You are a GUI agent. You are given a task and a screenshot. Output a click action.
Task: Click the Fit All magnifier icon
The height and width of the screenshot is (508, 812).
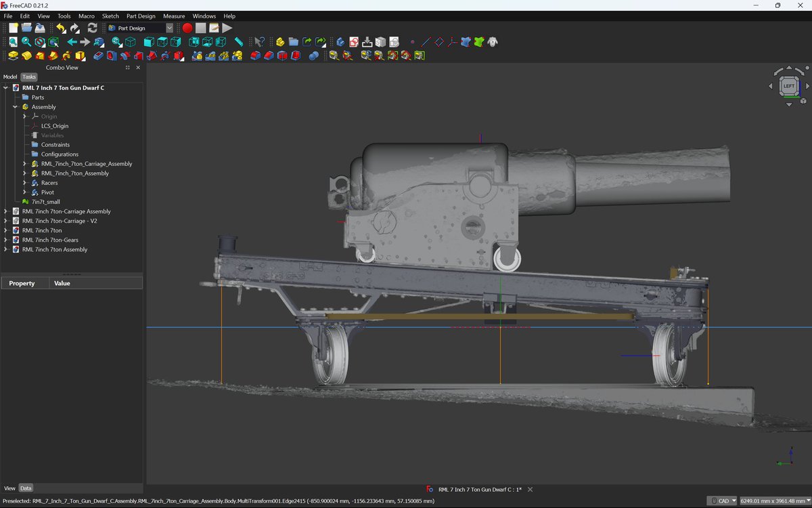tap(12, 41)
